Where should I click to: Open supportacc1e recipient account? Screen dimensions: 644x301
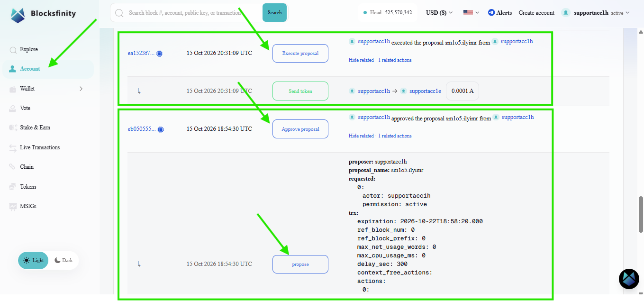425,91
